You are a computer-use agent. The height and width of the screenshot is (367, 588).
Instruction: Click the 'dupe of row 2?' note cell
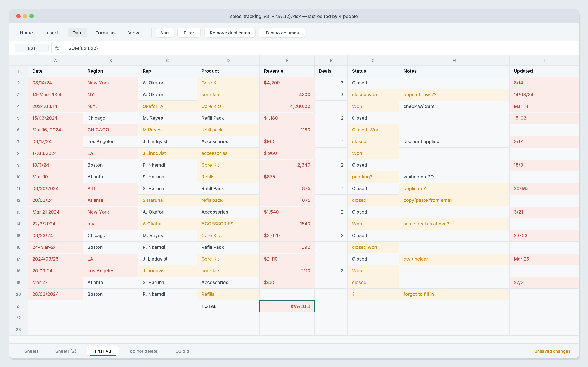tap(454, 95)
